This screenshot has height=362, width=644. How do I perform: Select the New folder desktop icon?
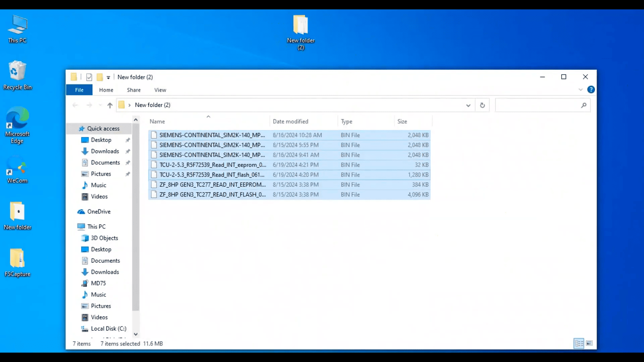(x=17, y=216)
